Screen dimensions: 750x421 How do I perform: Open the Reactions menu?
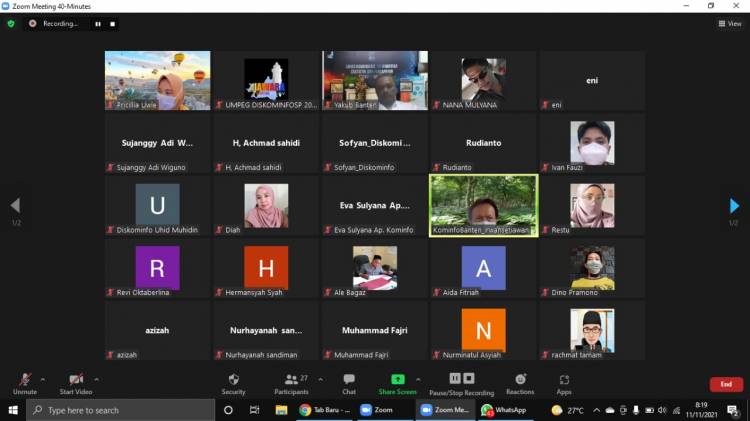(520, 384)
